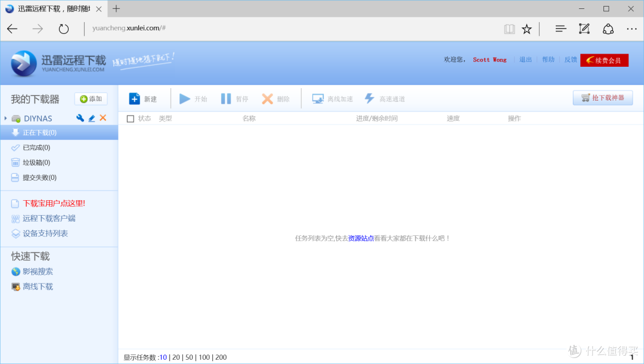The height and width of the screenshot is (364, 644).
Task: Click the 离线加速 offline acceleration icon
Action: pos(318,99)
